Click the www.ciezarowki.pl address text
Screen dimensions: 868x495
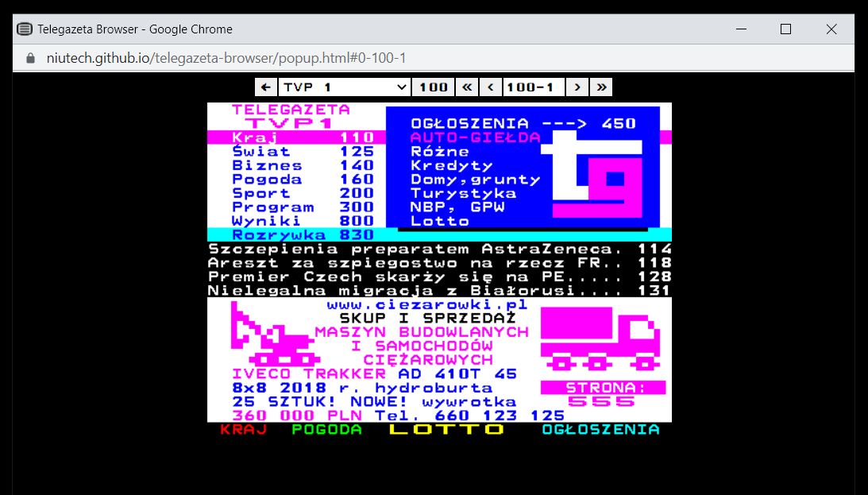click(x=426, y=305)
